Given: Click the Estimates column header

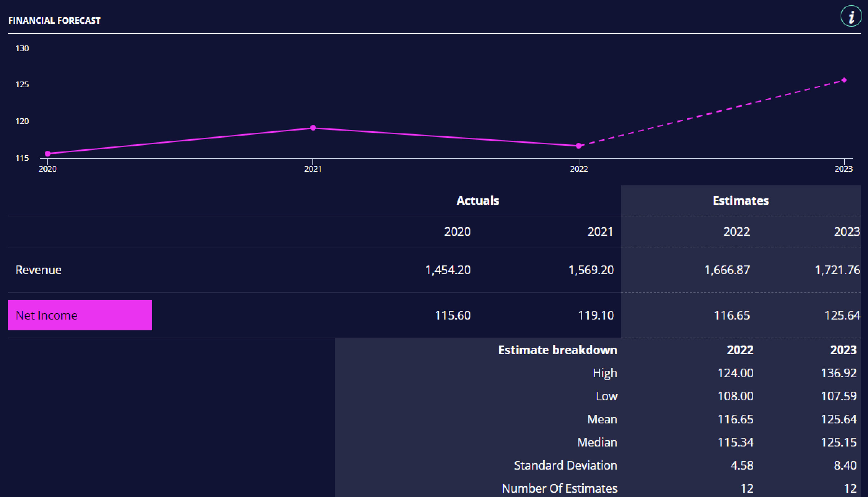Looking at the screenshot, I should [x=740, y=201].
